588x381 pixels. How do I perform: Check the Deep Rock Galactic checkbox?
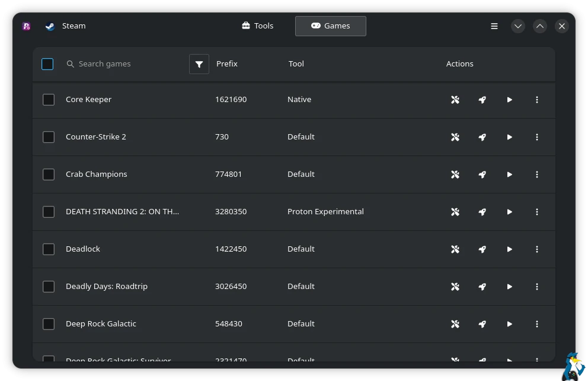coord(49,323)
